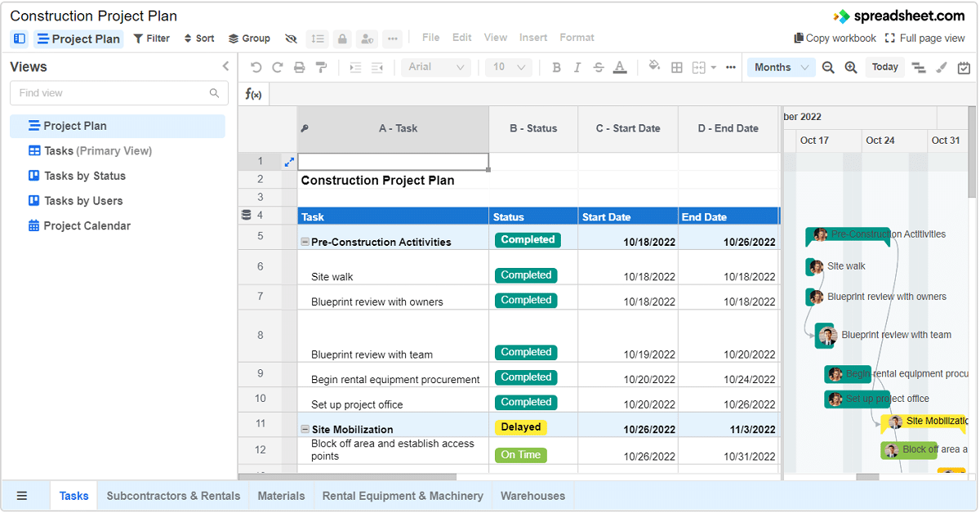
Task: Click the hide fields crossed-eye icon
Action: (291, 38)
